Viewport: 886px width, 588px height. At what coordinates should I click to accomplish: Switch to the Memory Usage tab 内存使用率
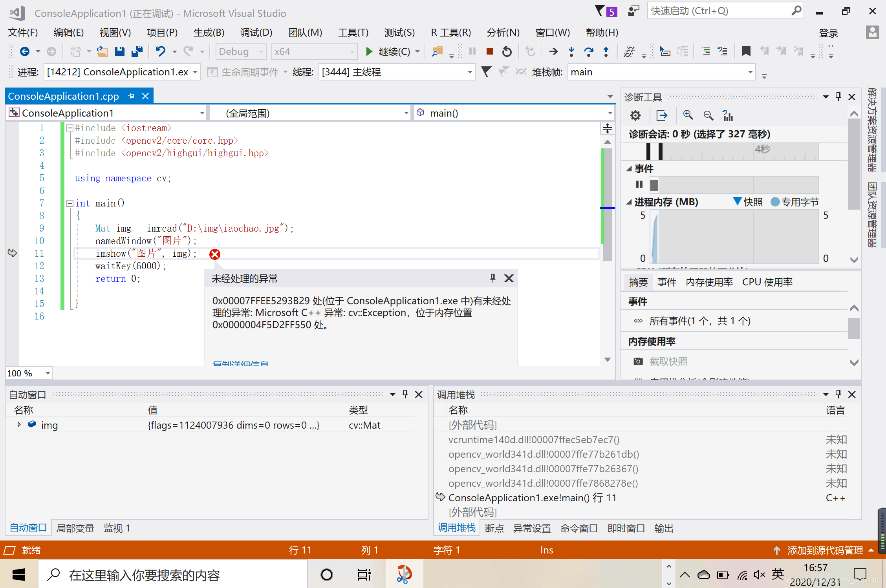pos(709,282)
